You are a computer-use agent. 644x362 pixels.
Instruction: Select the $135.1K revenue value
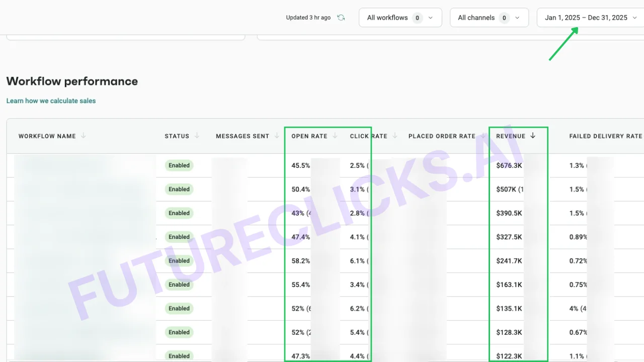pos(509,309)
